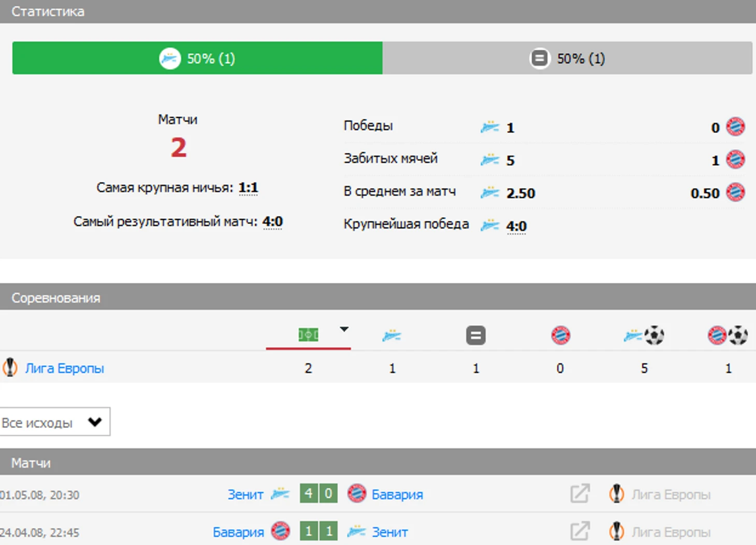Viewport: 756px width, 545px height.
Task: Click Бавария team link in 4:0 match
Action: (x=397, y=495)
